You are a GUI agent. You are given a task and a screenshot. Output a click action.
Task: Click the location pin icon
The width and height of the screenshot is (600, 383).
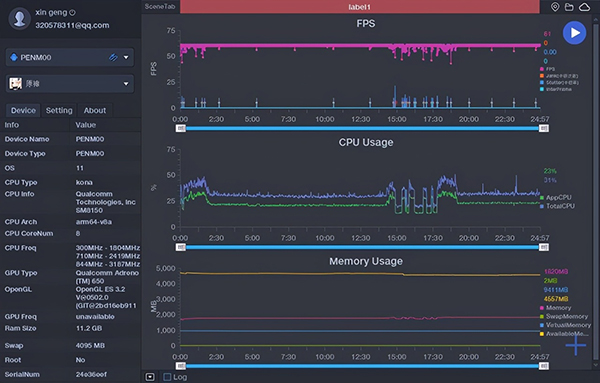pos(555,7)
